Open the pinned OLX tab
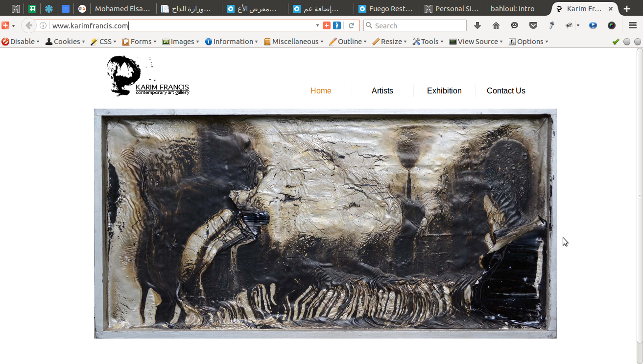 82,9
